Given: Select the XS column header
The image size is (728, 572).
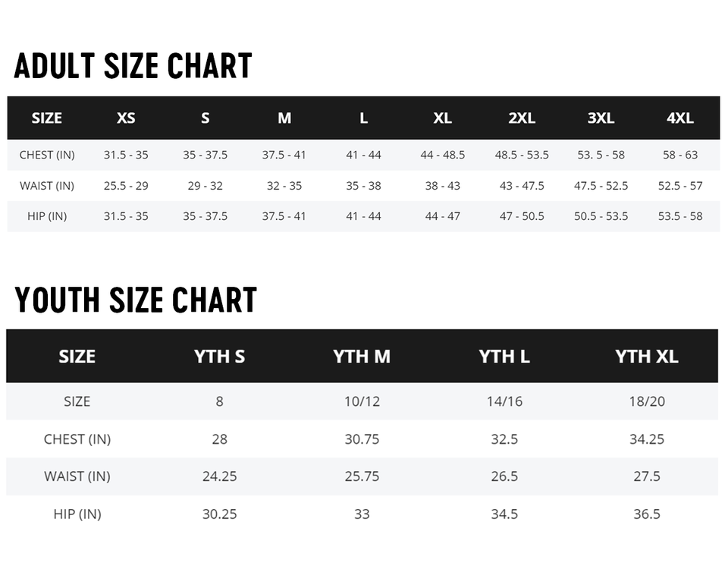Looking at the screenshot, I should click(x=126, y=118).
